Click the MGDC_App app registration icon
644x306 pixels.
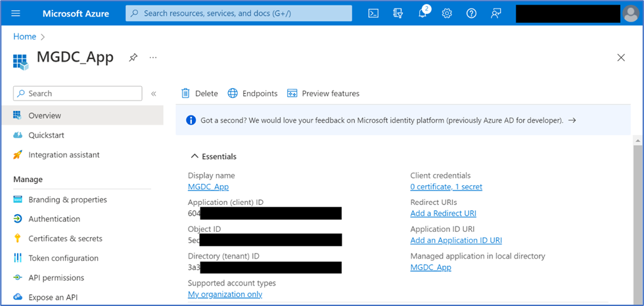(x=20, y=62)
